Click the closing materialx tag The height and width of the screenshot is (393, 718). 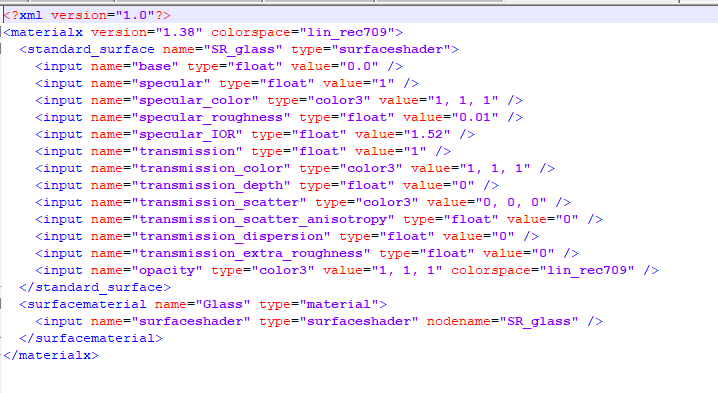(x=51, y=355)
